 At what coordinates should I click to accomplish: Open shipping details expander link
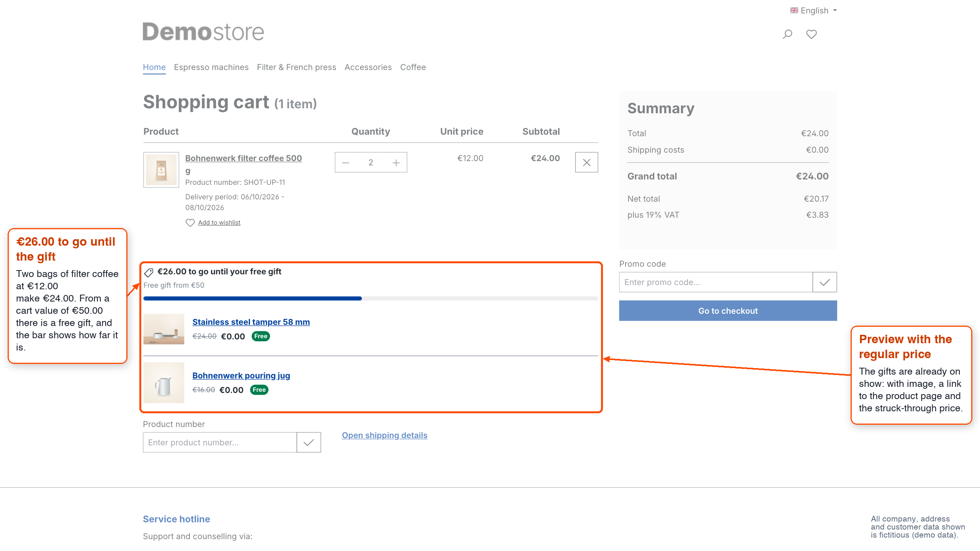(x=384, y=435)
